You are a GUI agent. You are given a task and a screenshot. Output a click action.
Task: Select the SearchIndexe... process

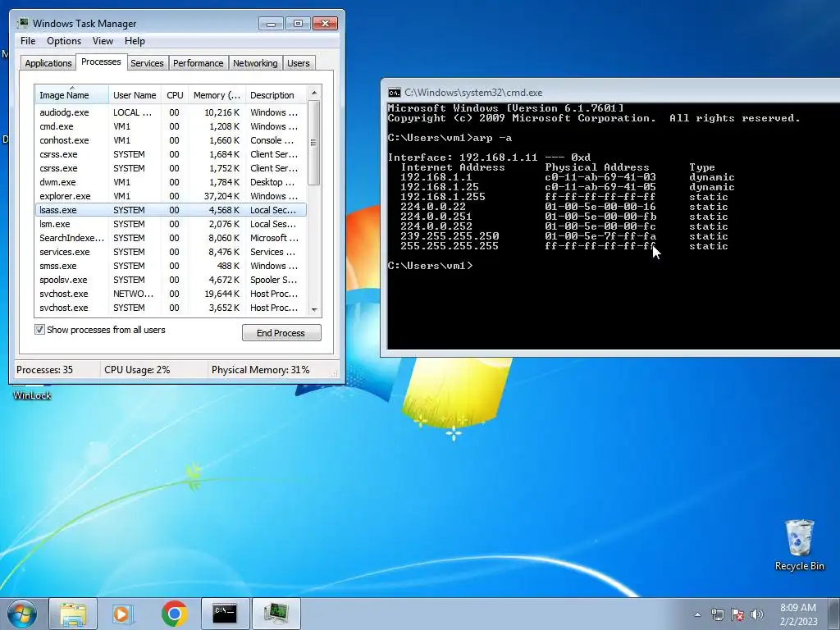(x=171, y=238)
